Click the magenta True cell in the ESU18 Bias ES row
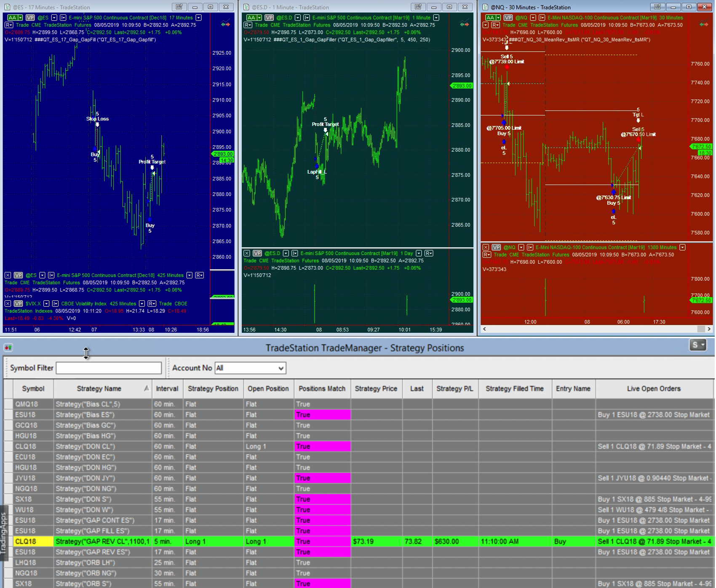 coord(322,414)
